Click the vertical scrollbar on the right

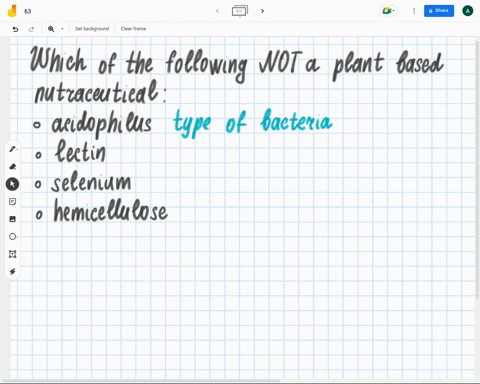click(478, 170)
